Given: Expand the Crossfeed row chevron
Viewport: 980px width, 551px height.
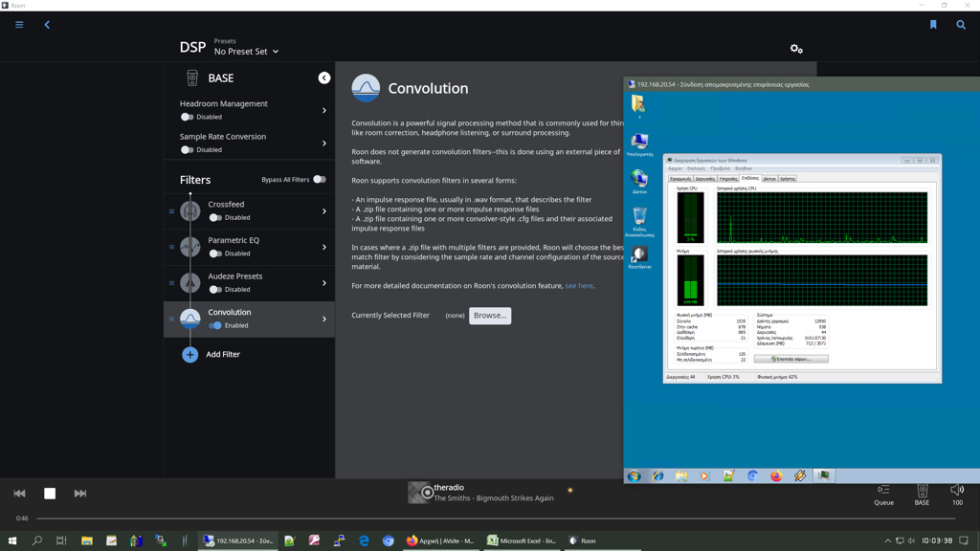Looking at the screenshot, I should pyautogui.click(x=324, y=211).
